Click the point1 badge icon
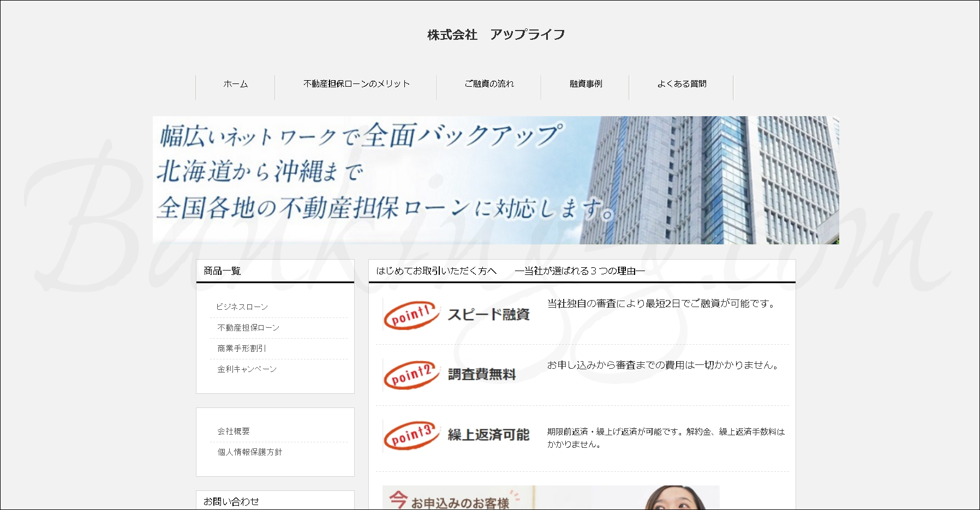 point(411,315)
